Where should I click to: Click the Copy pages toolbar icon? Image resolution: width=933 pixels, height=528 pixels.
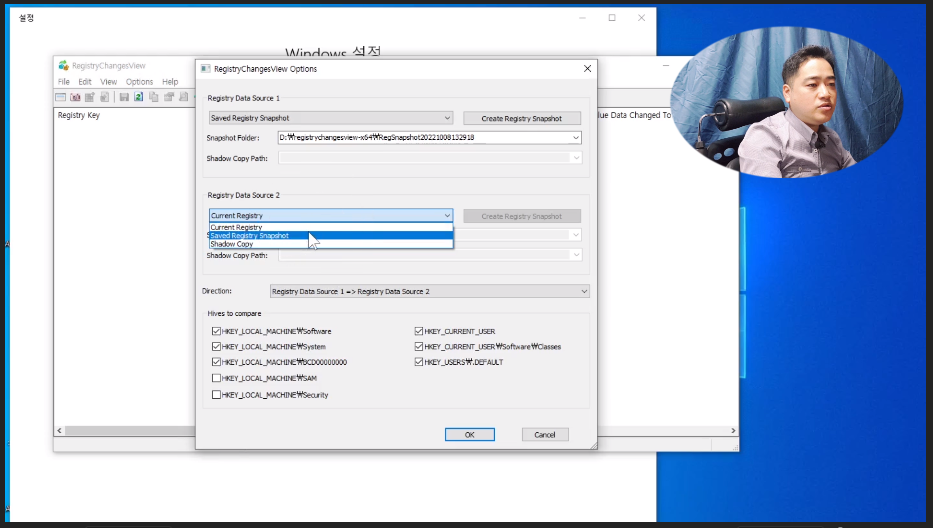coord(154,96)
